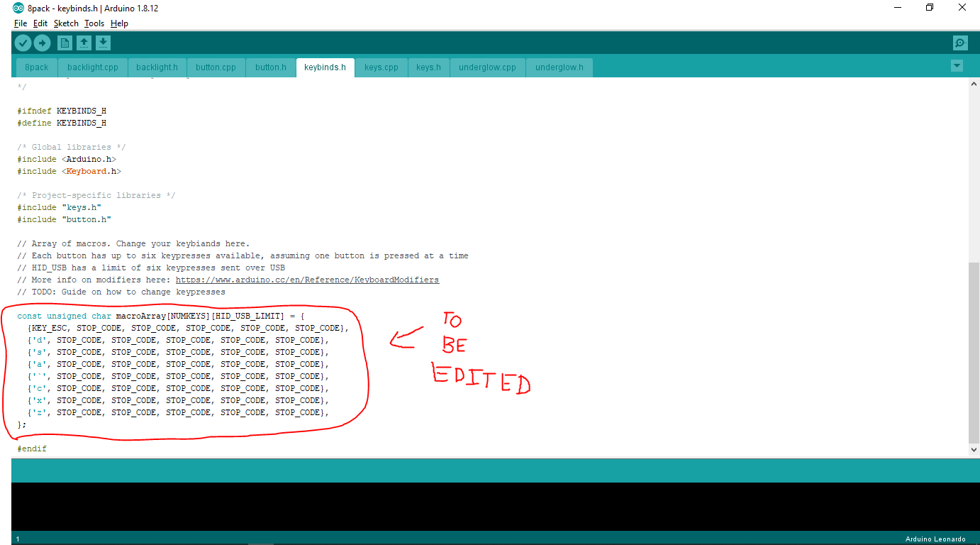This screenshot has height=545, width=980.
Task: Click the 'c' key entry
Action: click(39, 388)
